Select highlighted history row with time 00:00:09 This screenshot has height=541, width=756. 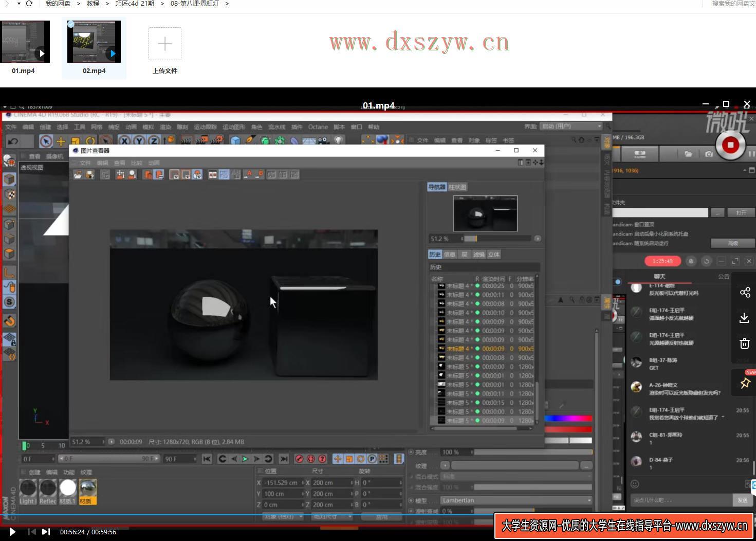pyautogui.click(x=484, y=349)
